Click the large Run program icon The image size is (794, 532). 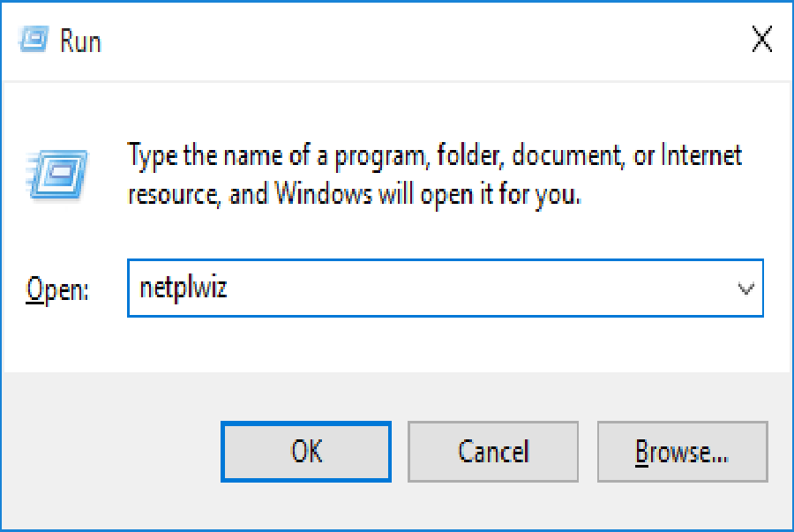click(x=56, y=175)
